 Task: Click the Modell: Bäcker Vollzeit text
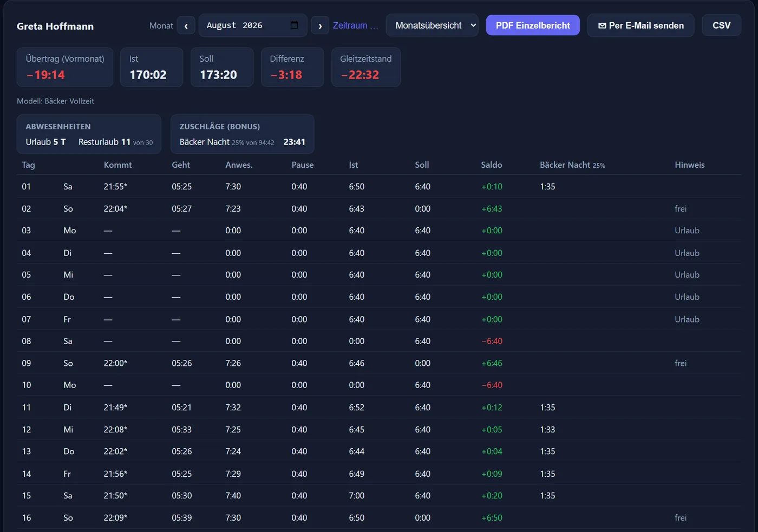pyautogui.click(x=55, y=101)
